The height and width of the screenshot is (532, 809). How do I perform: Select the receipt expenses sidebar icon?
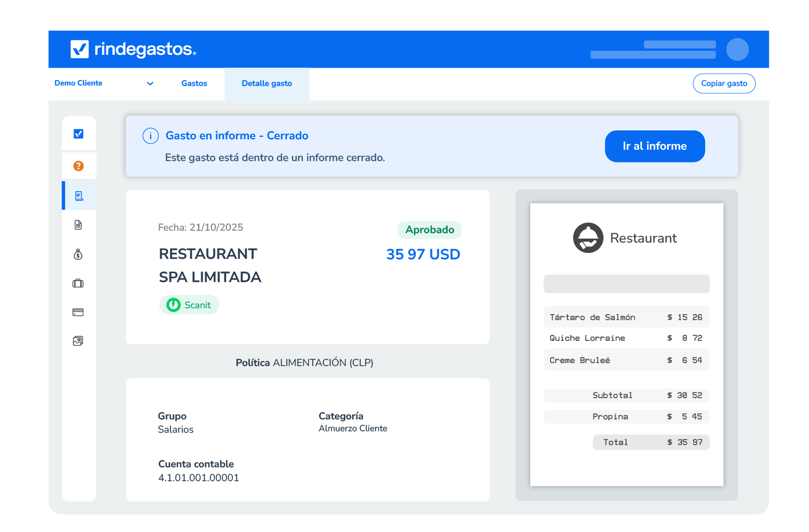click(79, 196)
